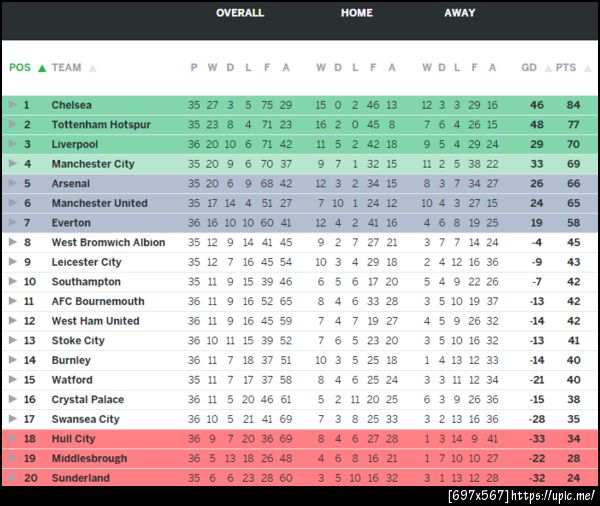Viewport: 600px width, 506px height.
Task: Open the Sunderland team link
Action: pos(80,478)
